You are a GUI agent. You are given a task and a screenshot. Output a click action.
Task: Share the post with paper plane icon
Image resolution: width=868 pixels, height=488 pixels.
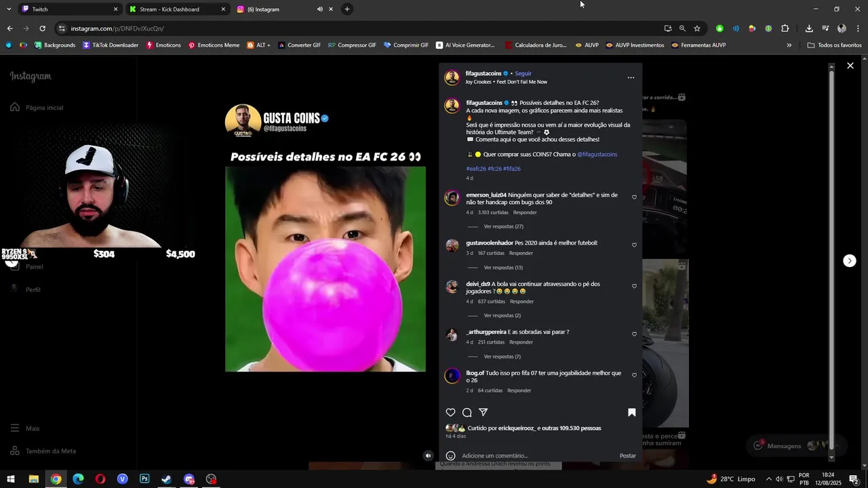pos(484,412)
